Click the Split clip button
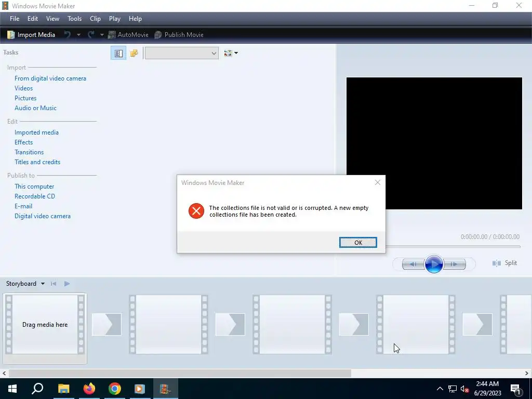532x399 pixels. [504, 263]
